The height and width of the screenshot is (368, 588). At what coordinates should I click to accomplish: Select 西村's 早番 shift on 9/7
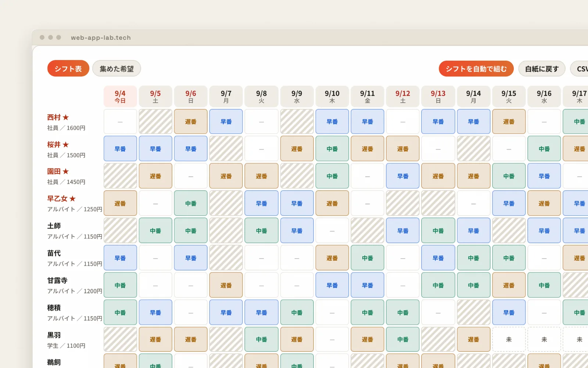pos(226,121)
